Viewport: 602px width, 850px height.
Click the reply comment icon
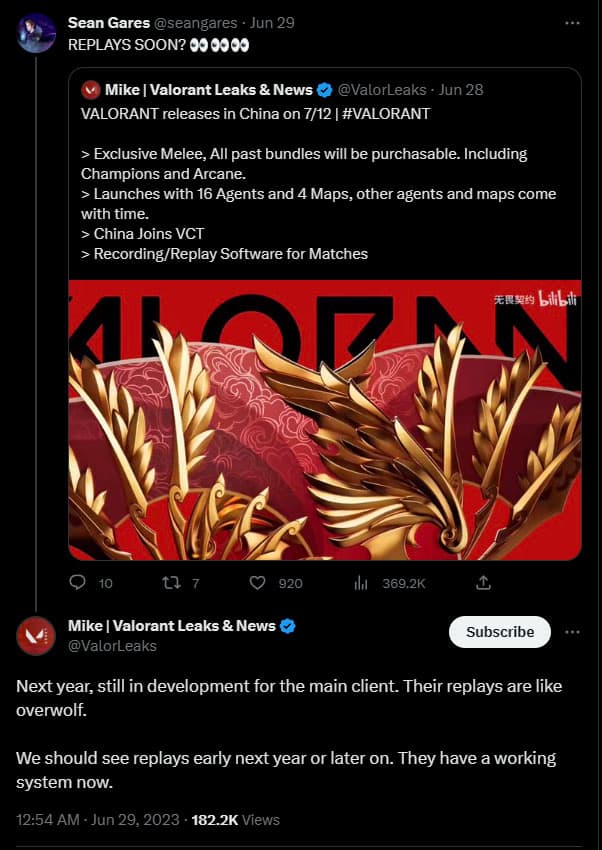pos(77,582)
